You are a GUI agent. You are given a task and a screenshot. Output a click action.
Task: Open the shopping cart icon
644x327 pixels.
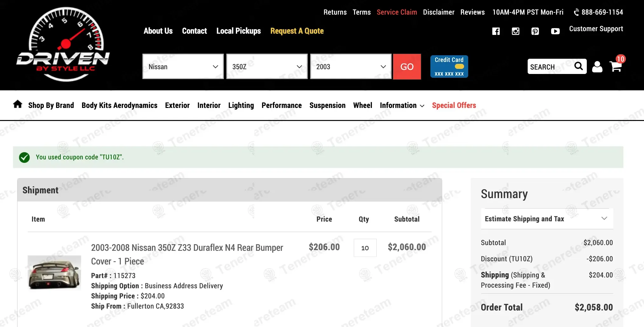point(616,66)
